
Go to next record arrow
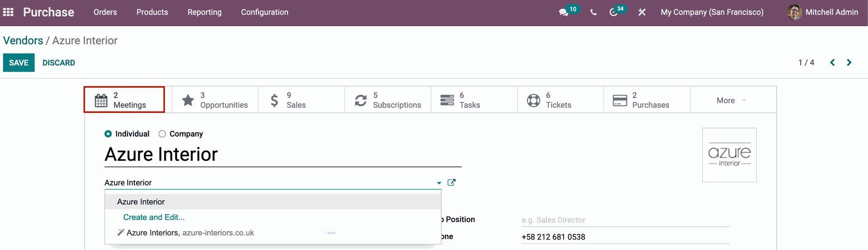click(849, 63)
